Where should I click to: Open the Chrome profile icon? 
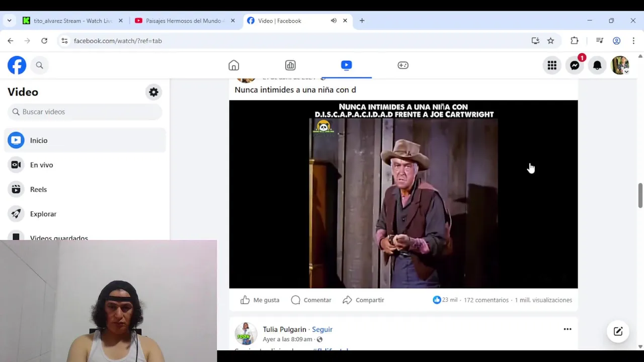click(x=616, y=41)
